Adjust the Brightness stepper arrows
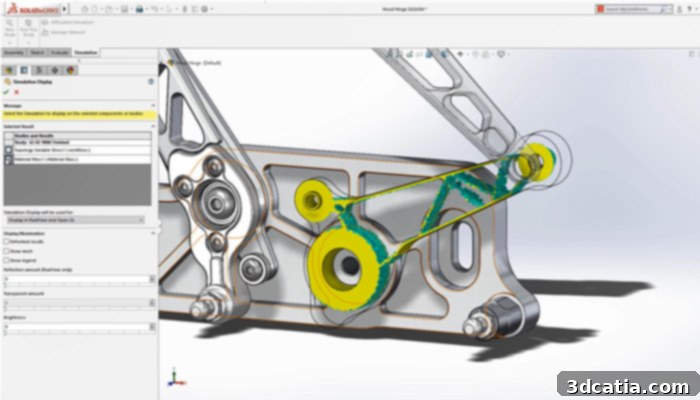The width and height of the screenshot is (700, 400). pyautogui.click(x=152, y=327)
